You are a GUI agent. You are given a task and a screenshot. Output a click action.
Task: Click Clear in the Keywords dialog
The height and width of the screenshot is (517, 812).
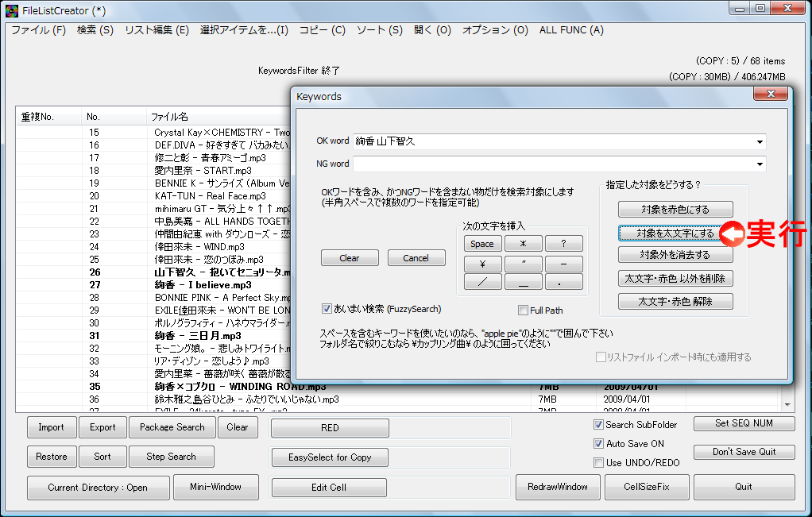[x=350, y=257]
